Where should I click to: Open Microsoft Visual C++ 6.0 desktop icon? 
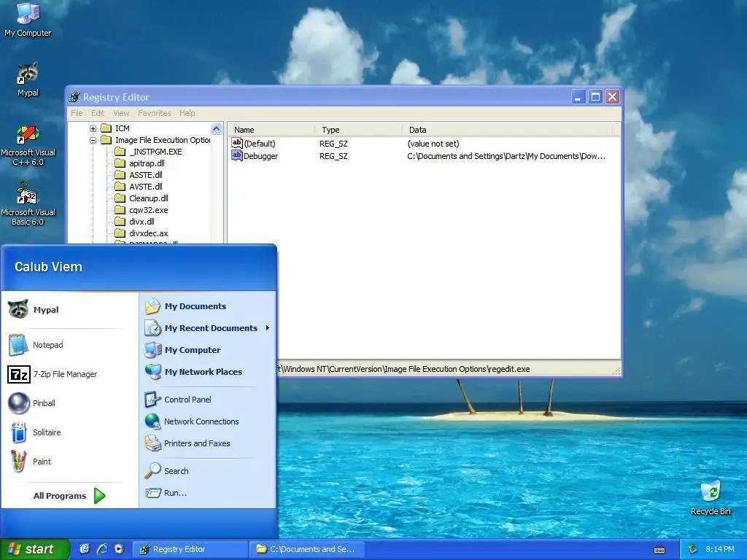point(28,145)
